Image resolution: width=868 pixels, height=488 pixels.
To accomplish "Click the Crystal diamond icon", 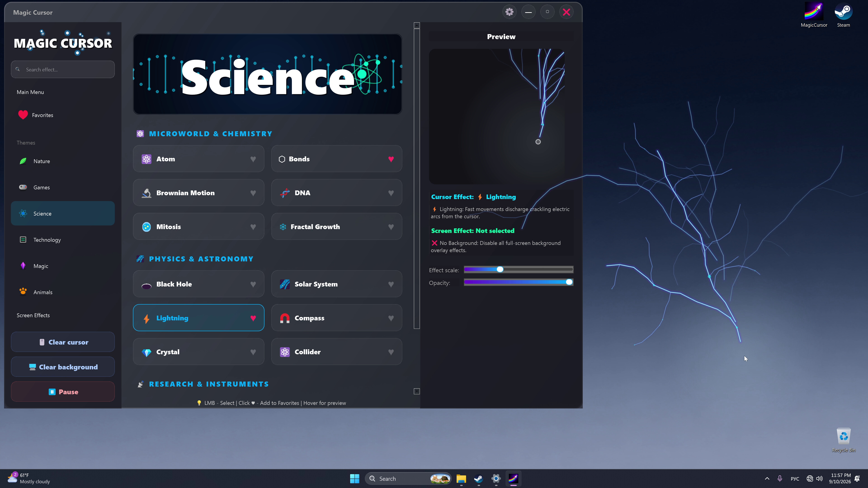I will (x=146, y=352).
